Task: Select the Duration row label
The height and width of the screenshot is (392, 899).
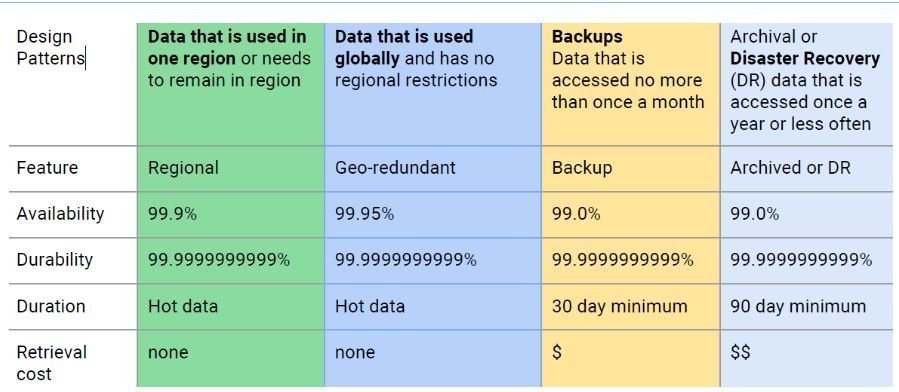Action: pos(72,307)
